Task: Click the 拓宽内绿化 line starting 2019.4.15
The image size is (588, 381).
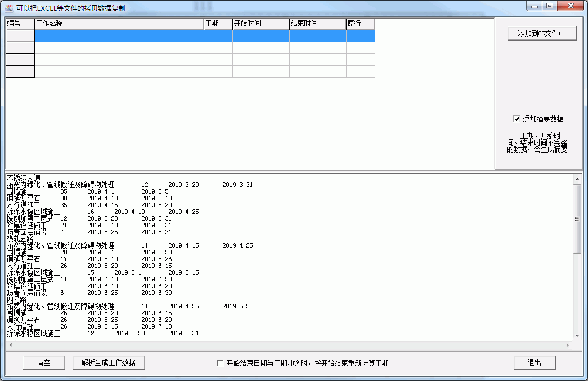Action: click(130, 245)
